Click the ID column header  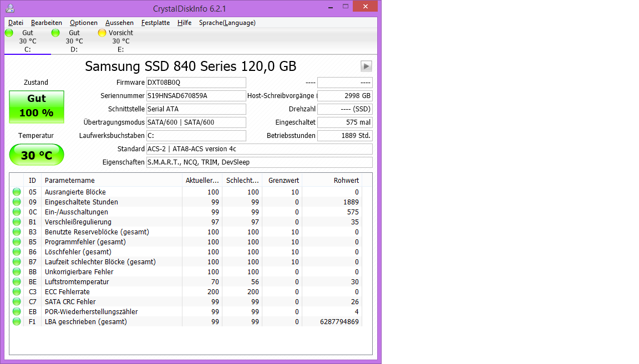click(x=32, y=181)
